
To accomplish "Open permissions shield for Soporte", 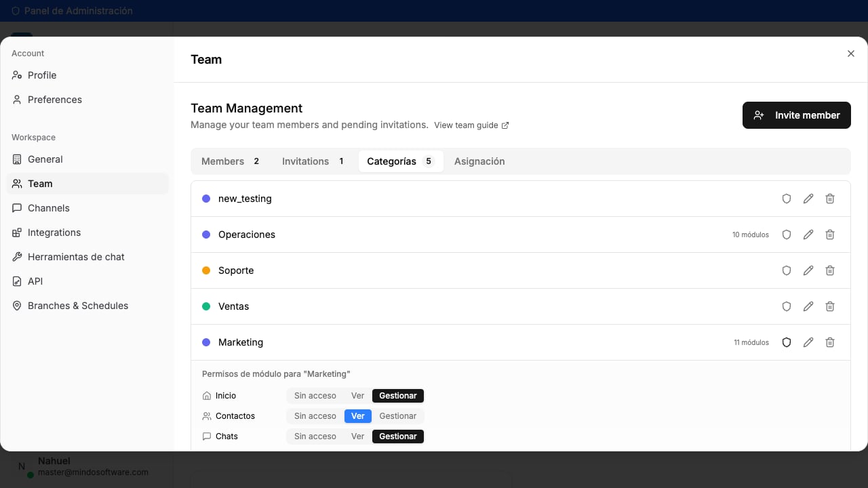I will 787,270.
